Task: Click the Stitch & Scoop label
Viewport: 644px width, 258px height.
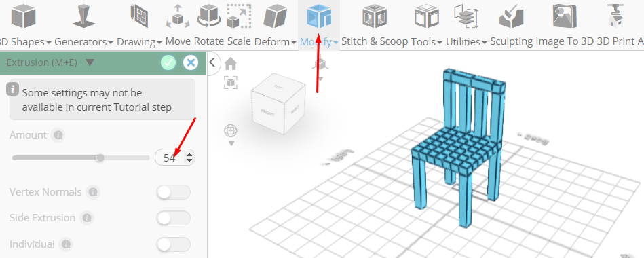Action: [375, 41]
